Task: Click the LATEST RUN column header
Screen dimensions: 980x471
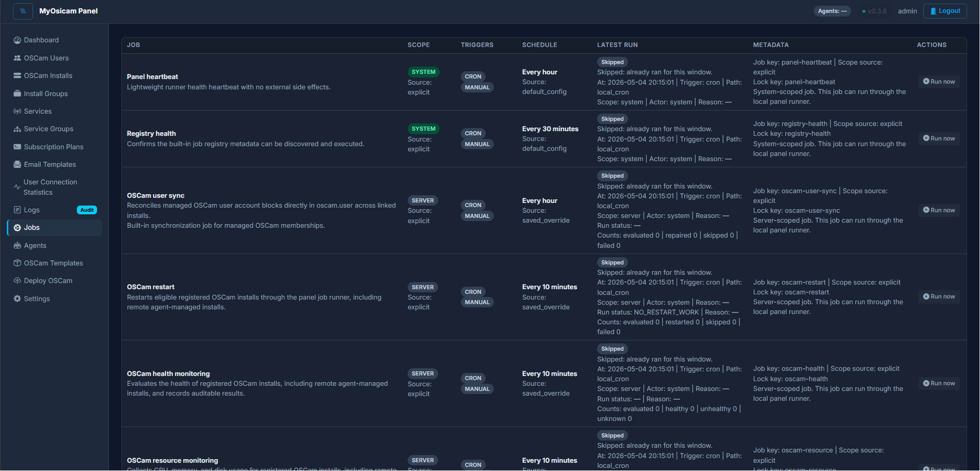Action: (617, 45)
